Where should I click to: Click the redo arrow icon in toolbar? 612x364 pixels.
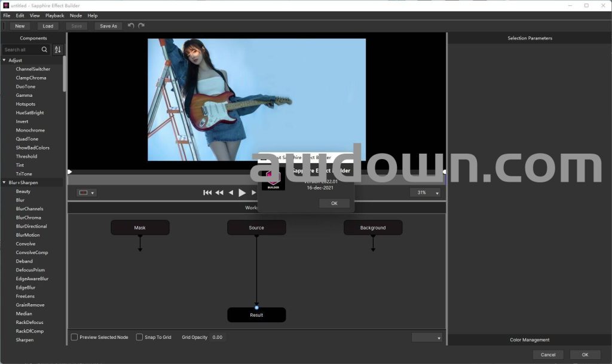click(142, 26)
